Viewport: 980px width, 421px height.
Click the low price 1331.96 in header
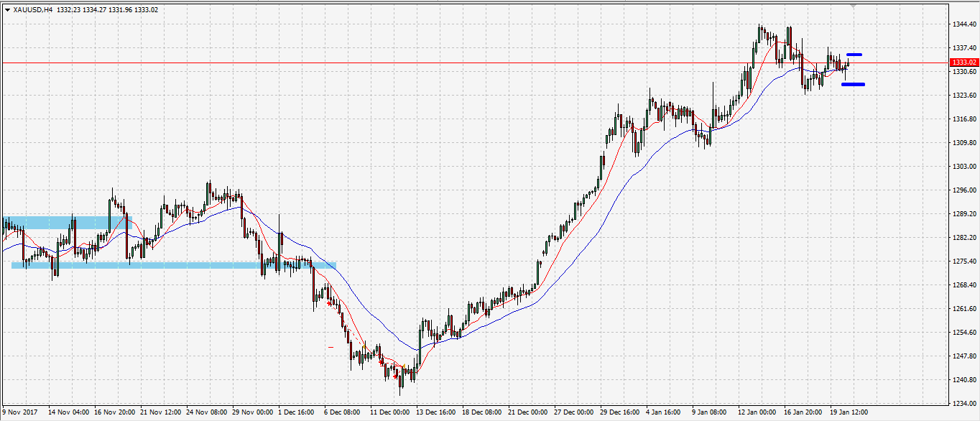coord(121,10)
